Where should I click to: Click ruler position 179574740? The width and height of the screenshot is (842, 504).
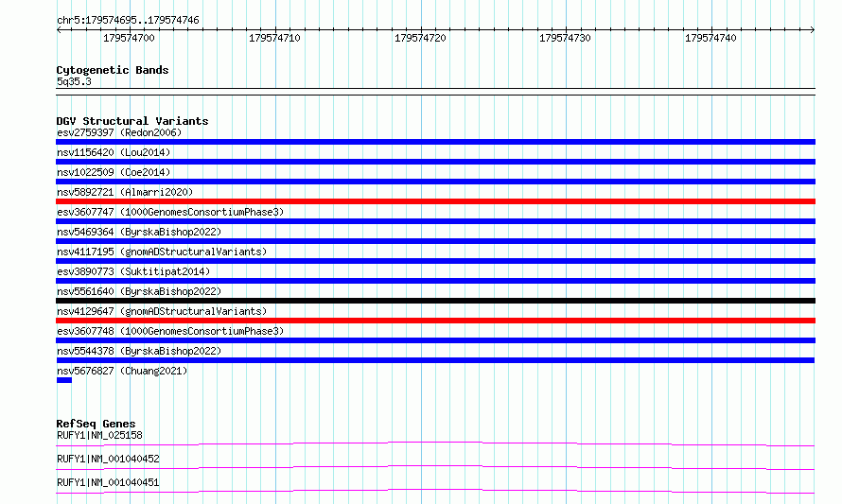point(710,38)
